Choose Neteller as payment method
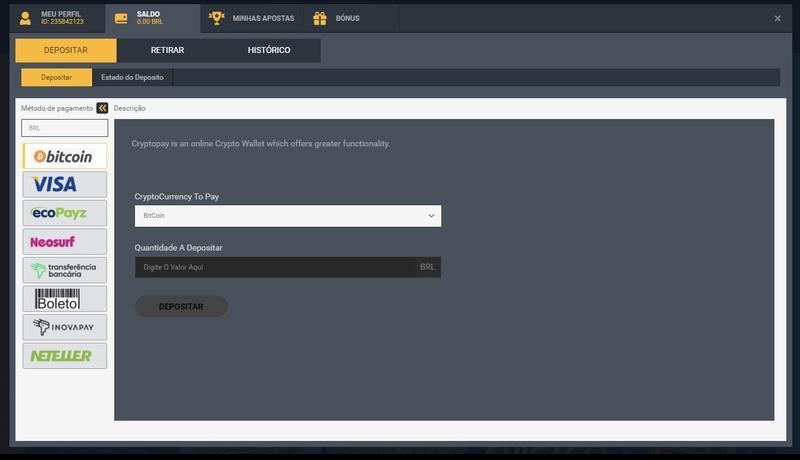 (x=64, y=355)
